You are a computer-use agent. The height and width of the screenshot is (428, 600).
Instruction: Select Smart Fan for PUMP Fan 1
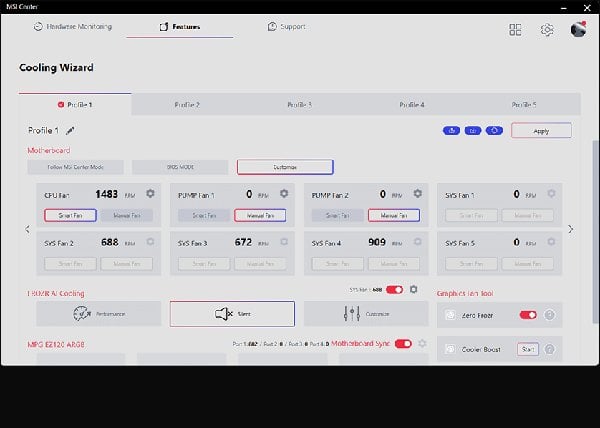click(204, 215)
